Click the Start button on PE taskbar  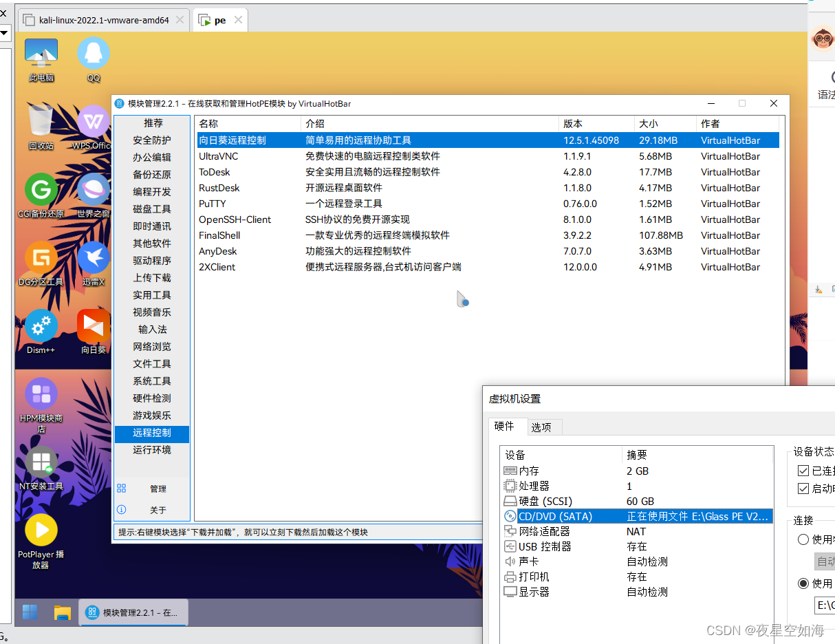pos(30,612)
